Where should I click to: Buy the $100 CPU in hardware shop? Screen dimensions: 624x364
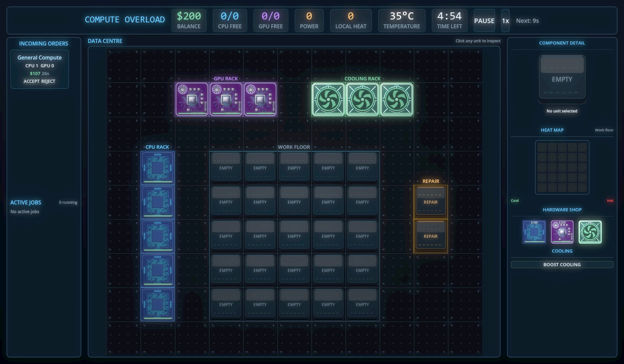(534, 232)
